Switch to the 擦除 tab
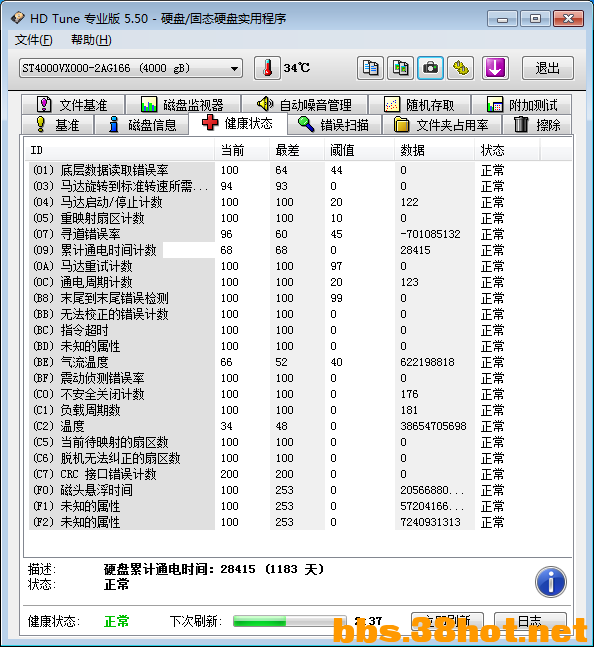Image resolution: width=594 pixels, height=647 pixels. (x=537, y=125)
